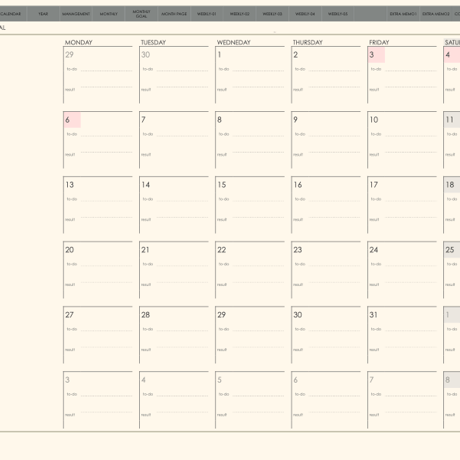
Task: Open the YEAR tab
Action: pos(43,14)
